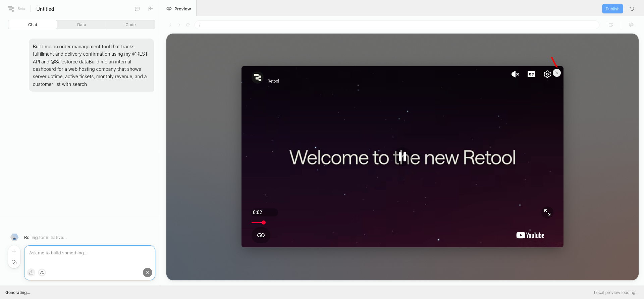The width and height of the screenshot is (644, 299).
Task: Reload the preview page
Action: tap(188, 25)
